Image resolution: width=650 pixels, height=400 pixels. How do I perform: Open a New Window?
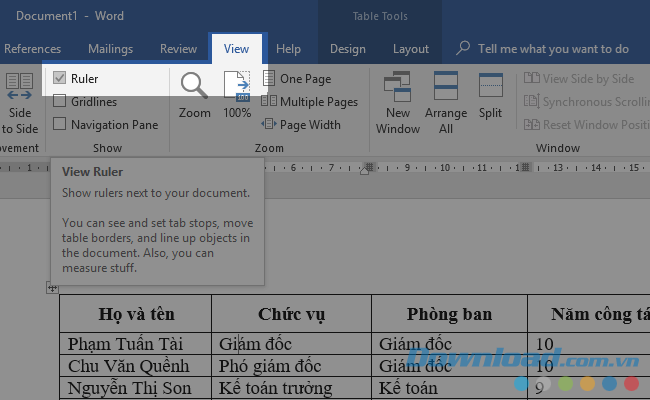coord(398,103)
